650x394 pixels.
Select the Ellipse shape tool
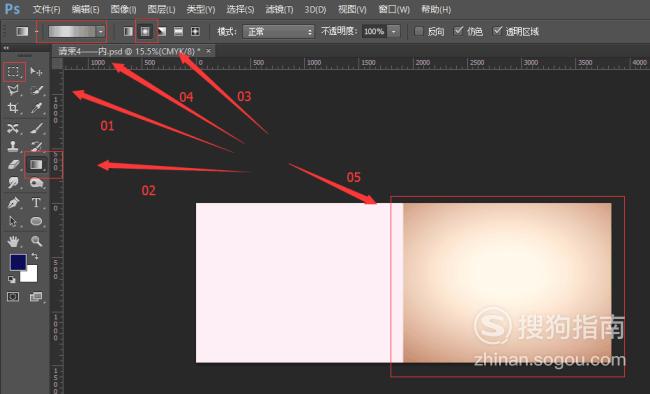click(36, 221)
